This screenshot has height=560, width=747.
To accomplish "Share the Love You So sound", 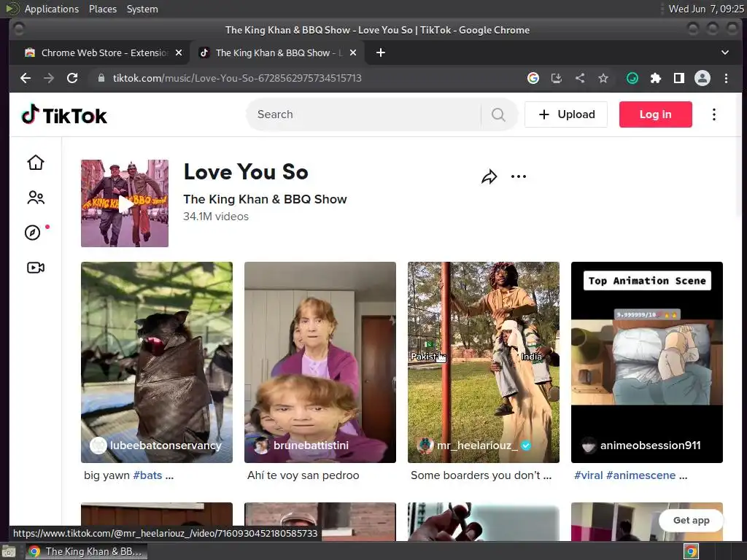I will [x=489, y=176].
